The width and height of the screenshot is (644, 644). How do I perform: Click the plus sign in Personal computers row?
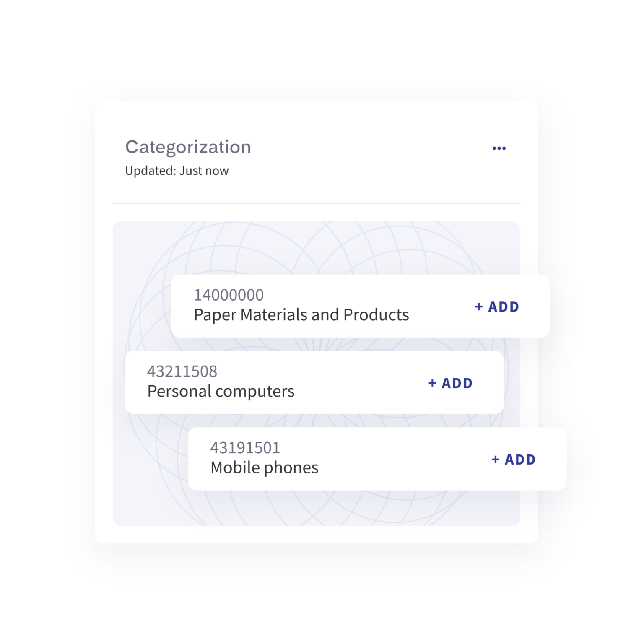click(432, 383)
